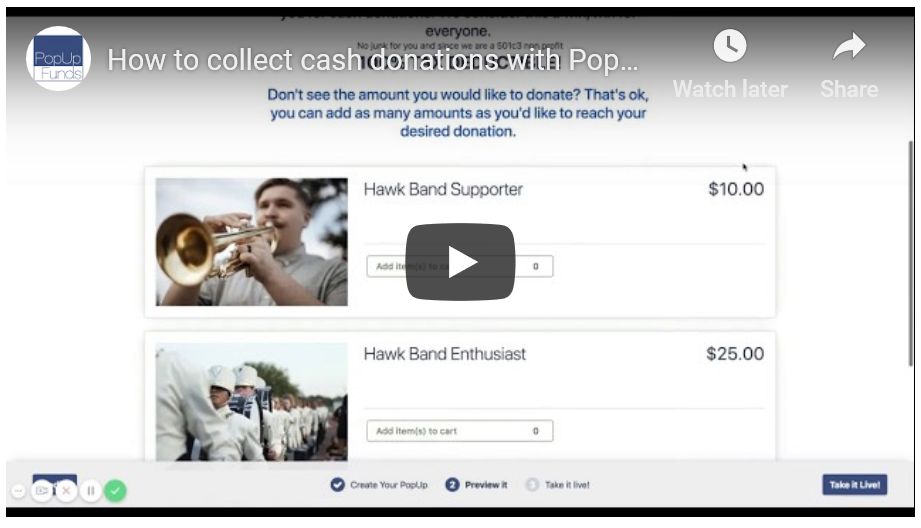The width and height of the screenshot is (921, 528).
Task: Click the red X cancel recording icon
Action: [x=66, y=490]
